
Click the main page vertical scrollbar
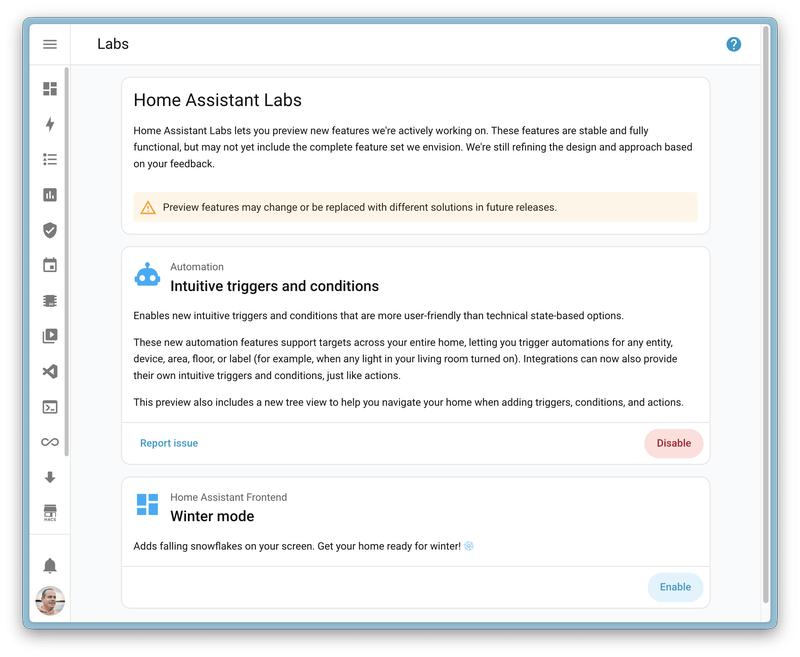[766, 300]
